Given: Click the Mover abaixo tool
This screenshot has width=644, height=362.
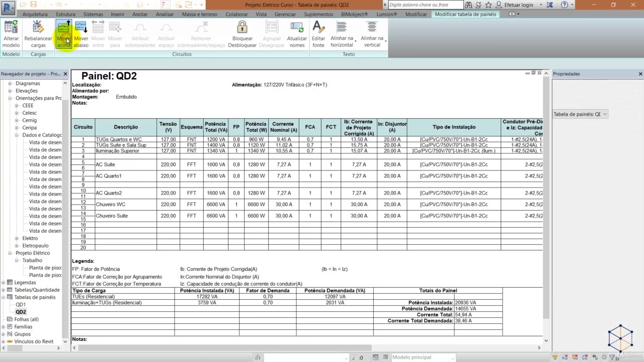Looking at the screenshot, I should (81, 34).
